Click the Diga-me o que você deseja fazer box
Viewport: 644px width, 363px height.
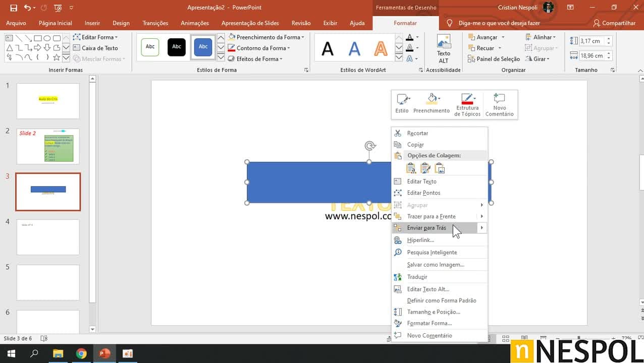click(x=493, y=23)
